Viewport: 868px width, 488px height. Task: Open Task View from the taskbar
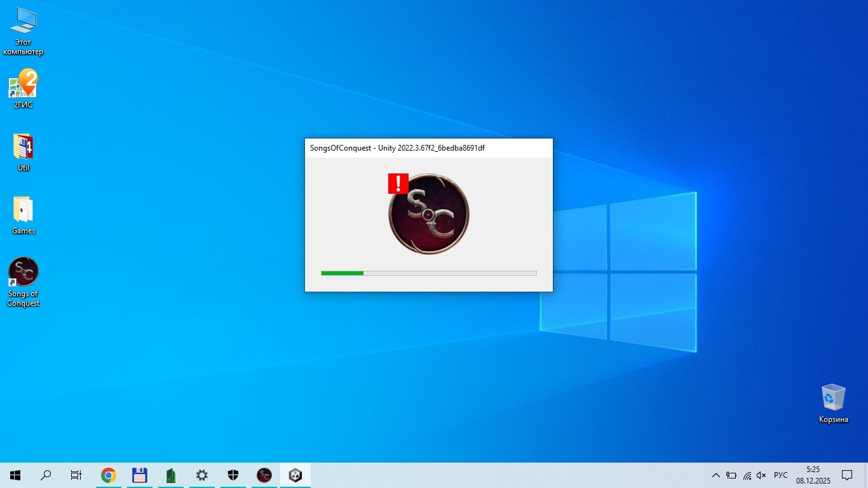[x=76, y=475]
